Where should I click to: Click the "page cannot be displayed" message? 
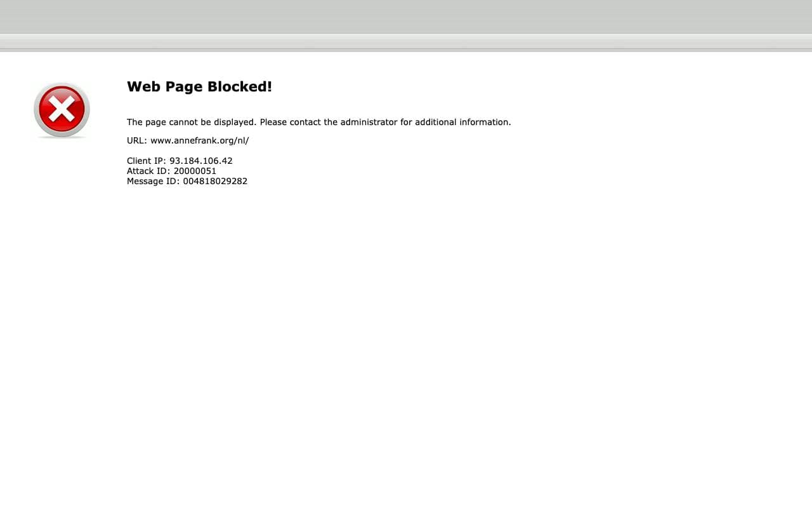(x=318, y=122)
